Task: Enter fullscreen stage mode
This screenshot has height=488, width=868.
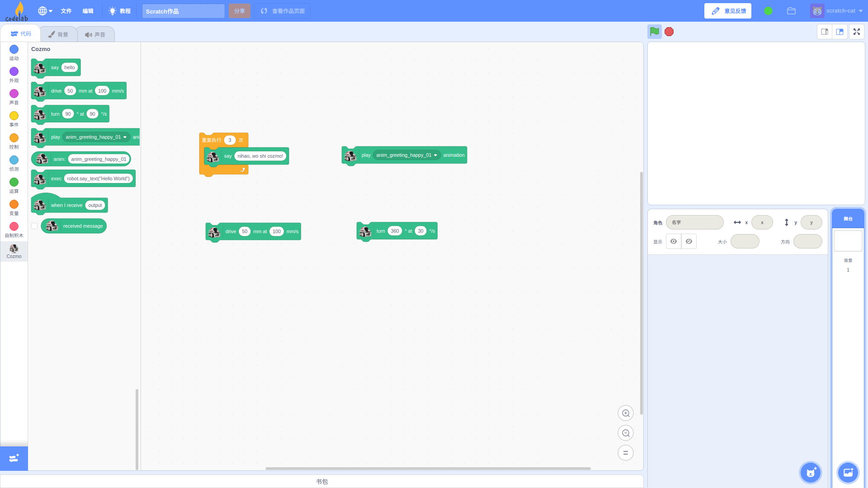Action: click(x=856, y=32)
